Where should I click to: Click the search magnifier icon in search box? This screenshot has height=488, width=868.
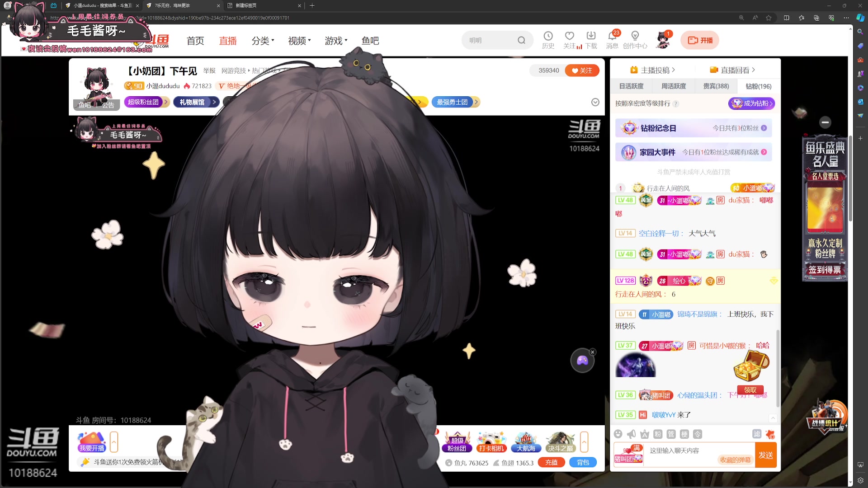(521, 40)
